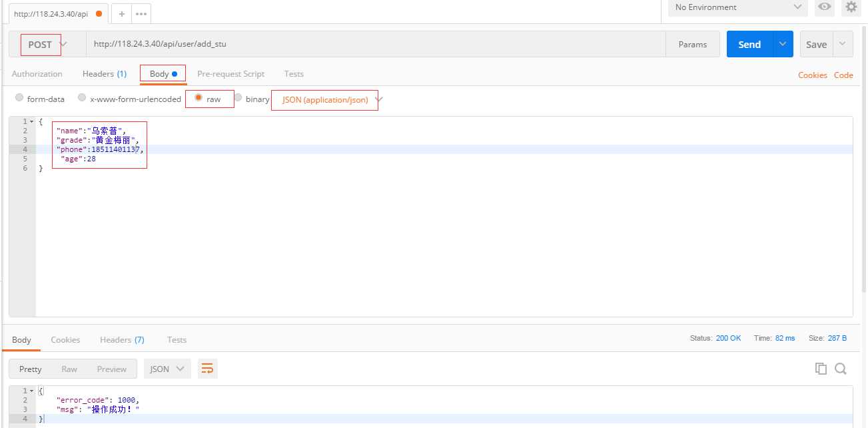The width and height of the screenshot is (868, 428).
Task: Open the manage environments gear icon
Action: pyautogui.click(x=851, y=7)
